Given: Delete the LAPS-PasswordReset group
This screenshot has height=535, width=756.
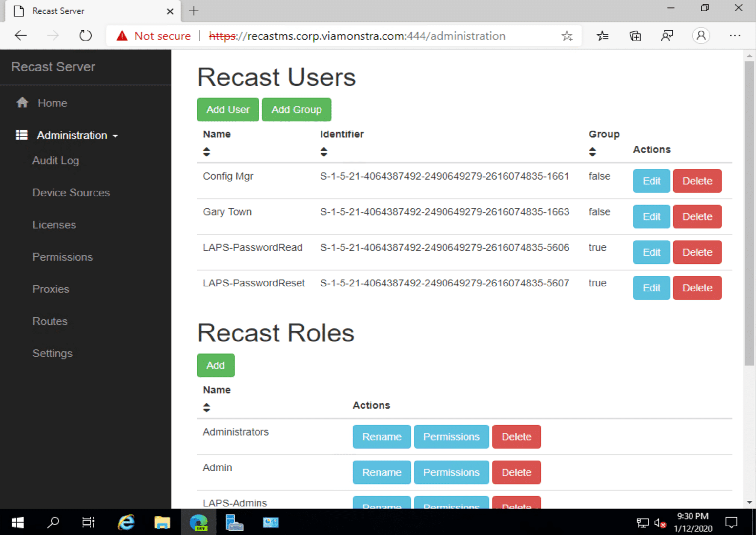Looking at the screenshot, I should point(697,288).
